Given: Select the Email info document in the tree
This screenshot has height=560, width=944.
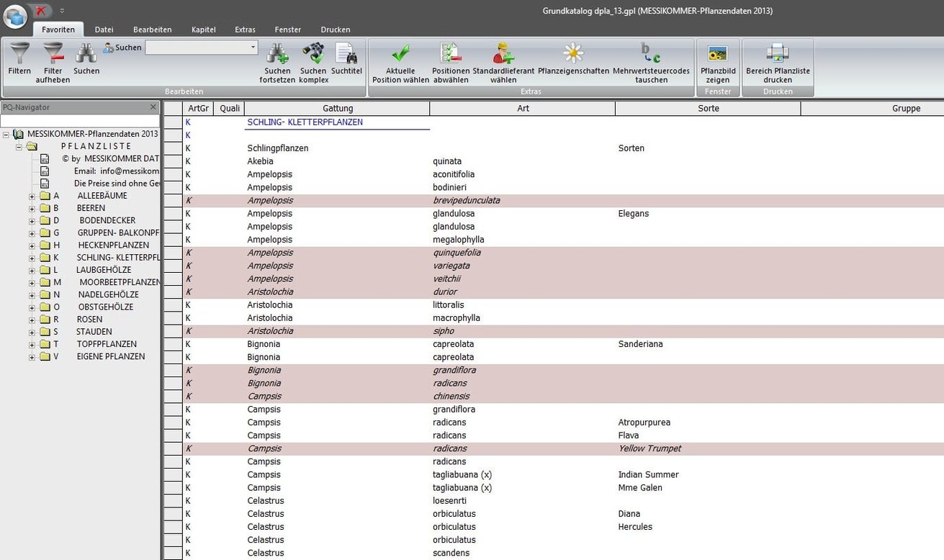Looking at the screenshot, I should [x=117, y=171].
